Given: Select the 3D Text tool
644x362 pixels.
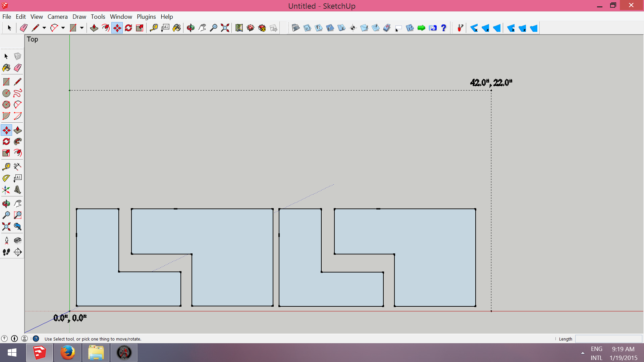Looking at the screenshot, I should click(x=18, y=190).
